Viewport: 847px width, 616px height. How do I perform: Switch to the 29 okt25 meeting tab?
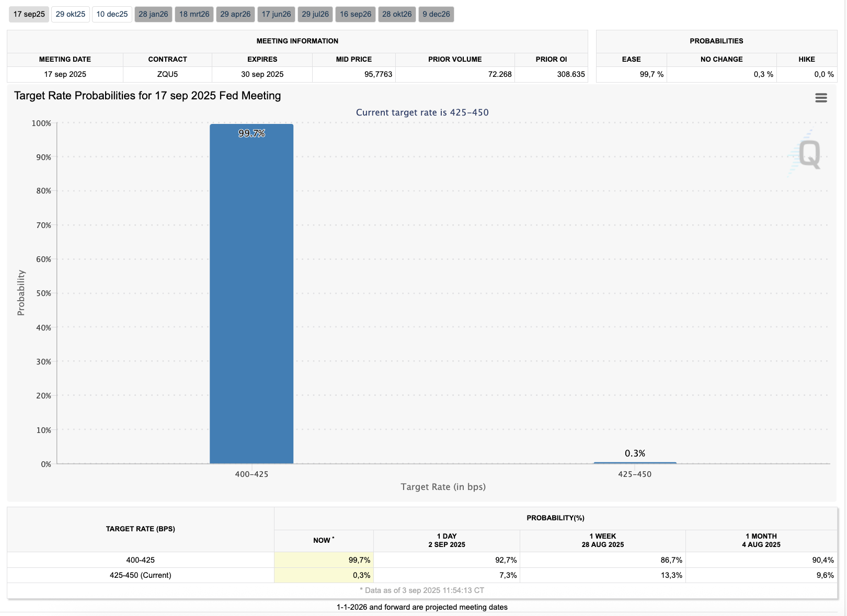(71, 14)
